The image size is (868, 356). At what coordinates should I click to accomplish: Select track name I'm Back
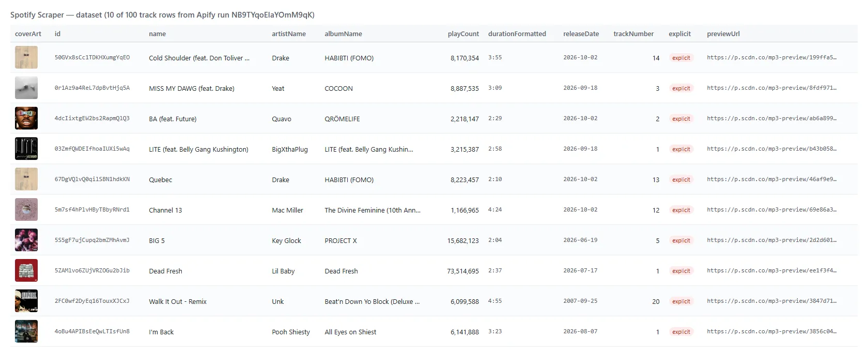pyautogui.click(x=161, y=332)
